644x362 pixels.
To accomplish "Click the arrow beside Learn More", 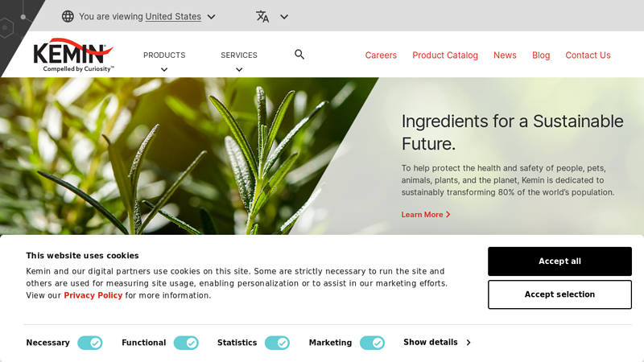I will 448,215.
